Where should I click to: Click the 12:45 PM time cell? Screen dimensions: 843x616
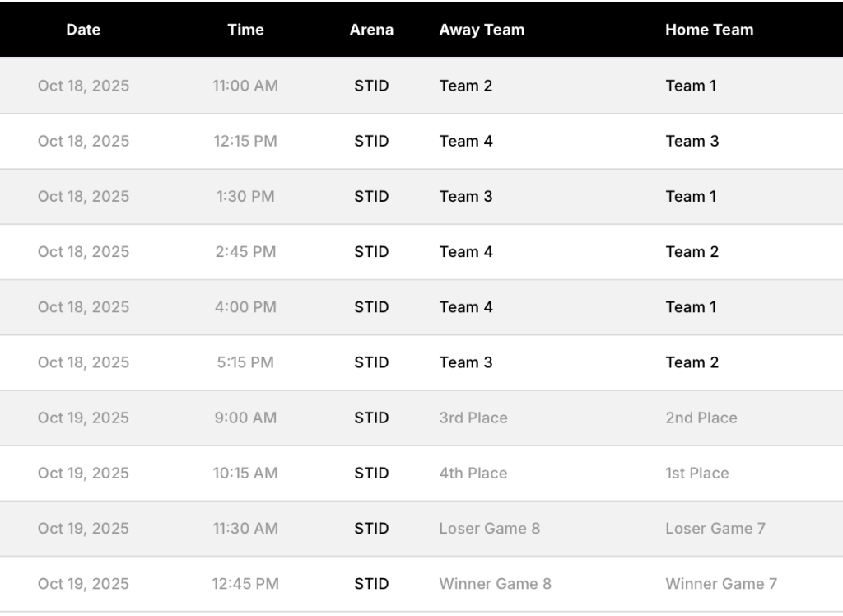point(245,584)
